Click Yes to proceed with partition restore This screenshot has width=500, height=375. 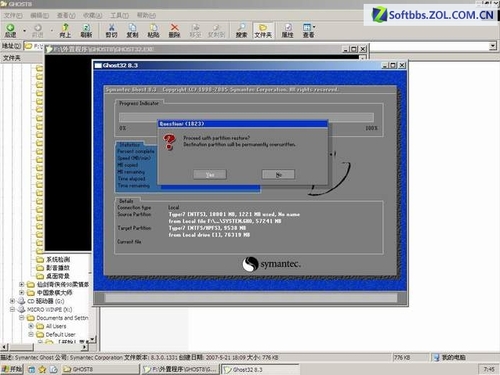click(210, 175)
